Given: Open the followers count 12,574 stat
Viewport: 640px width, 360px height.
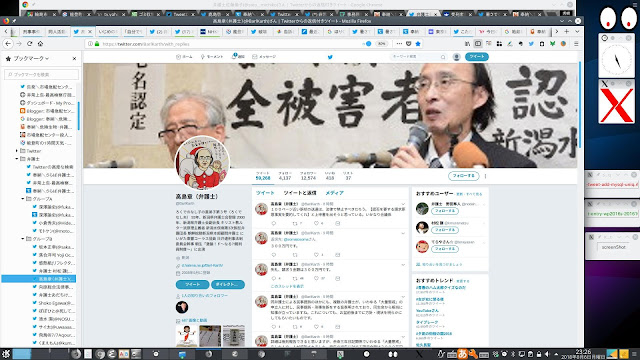Looking at the screenshot, I should point(308,176).
